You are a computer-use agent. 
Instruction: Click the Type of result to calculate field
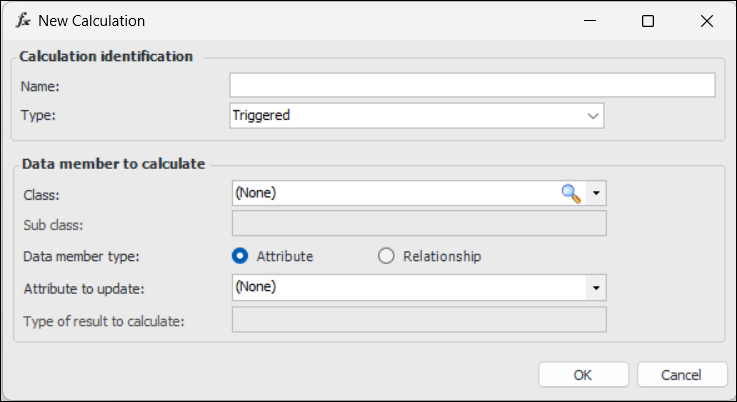click(419, 320)
